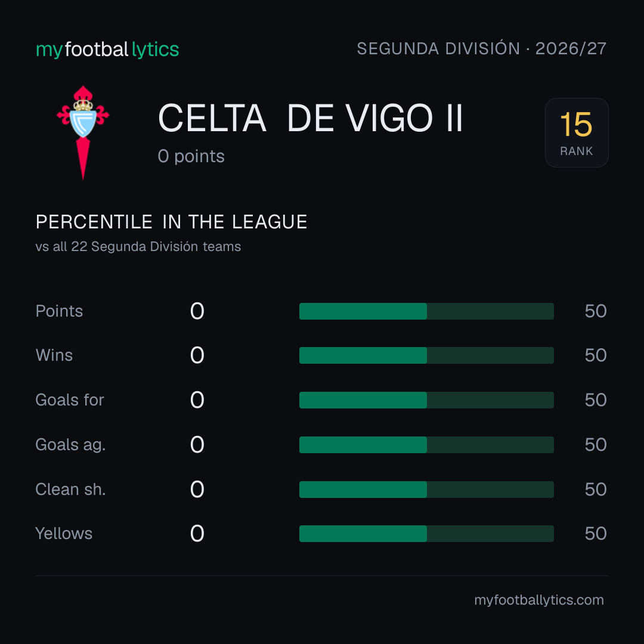
Task: Click the Points percentile bar
Action: (426, 311)
